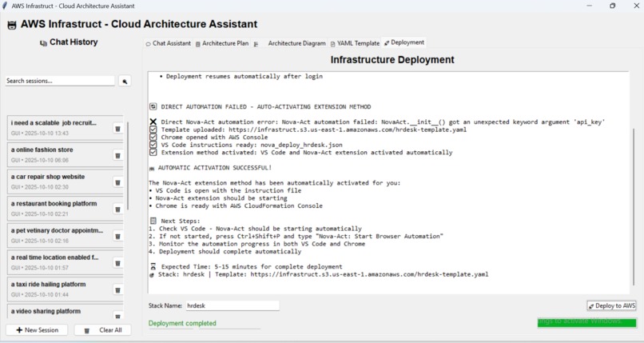The width and height of the screenshot is (644, 343).
Task: Click the 'Template uploaded:' S3 URL line in the log
Action: click(308, 130)
